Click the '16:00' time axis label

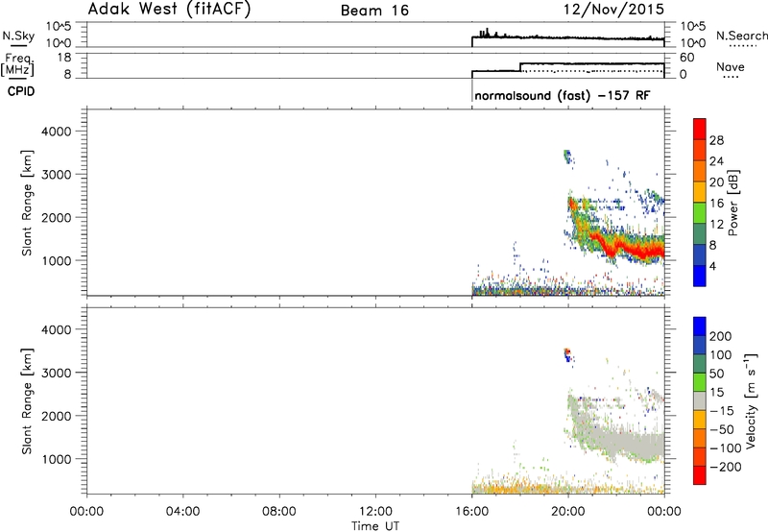coord(471,512)
